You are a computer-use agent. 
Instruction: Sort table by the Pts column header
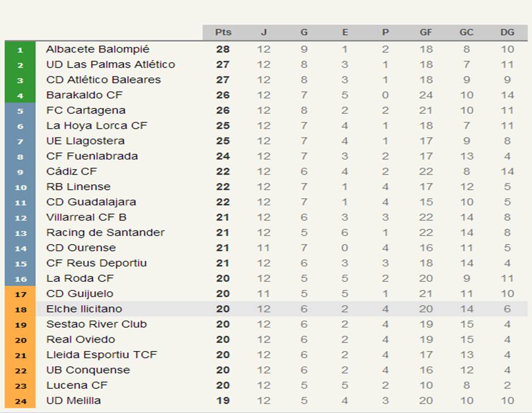[x=223, y=32]
